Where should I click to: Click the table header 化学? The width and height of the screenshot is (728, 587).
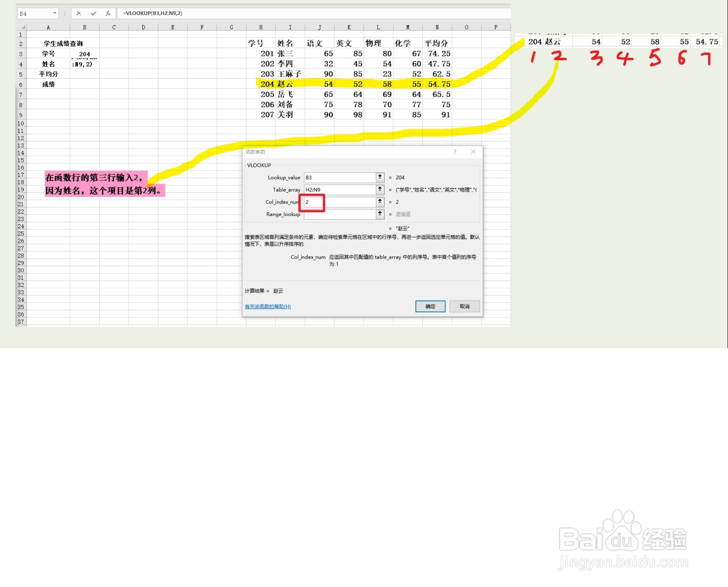coord(408,44)
